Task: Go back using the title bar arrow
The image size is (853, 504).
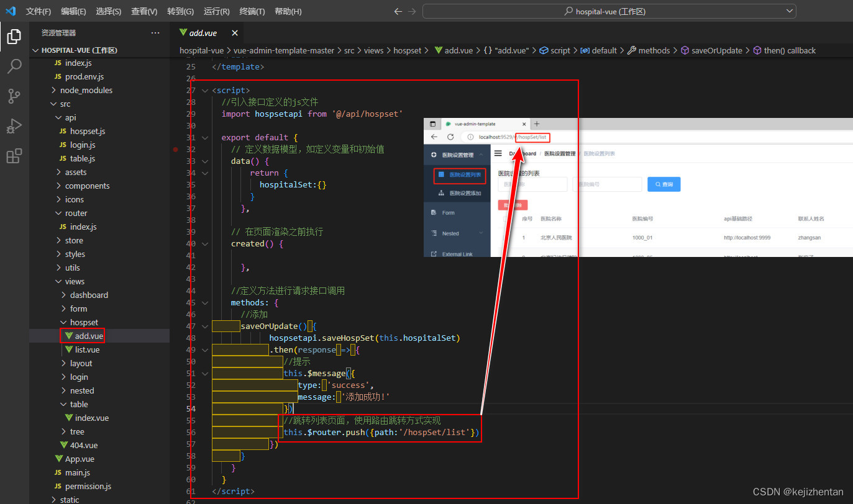Action: (398, 11)
